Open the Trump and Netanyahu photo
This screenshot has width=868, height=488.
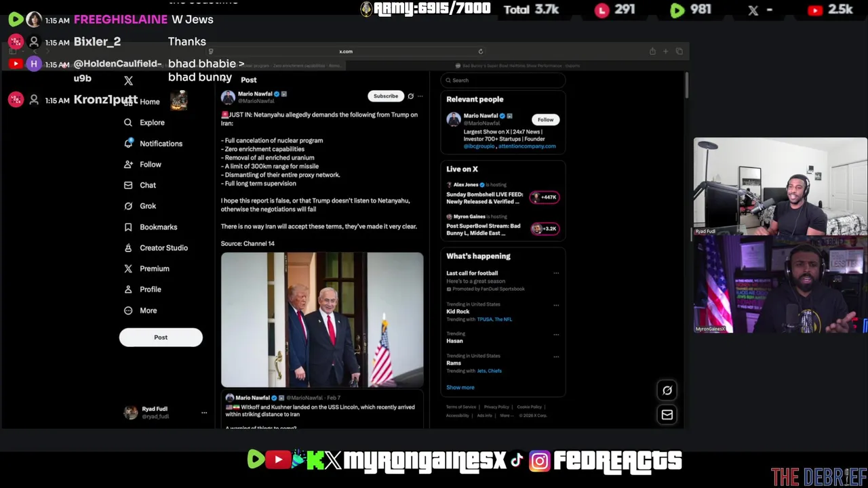[x=322, y=320]
